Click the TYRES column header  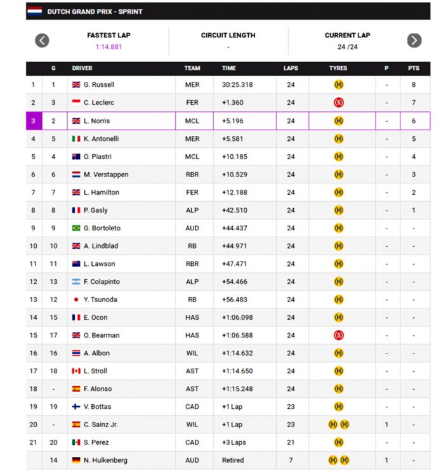click(x=338, y=69)
